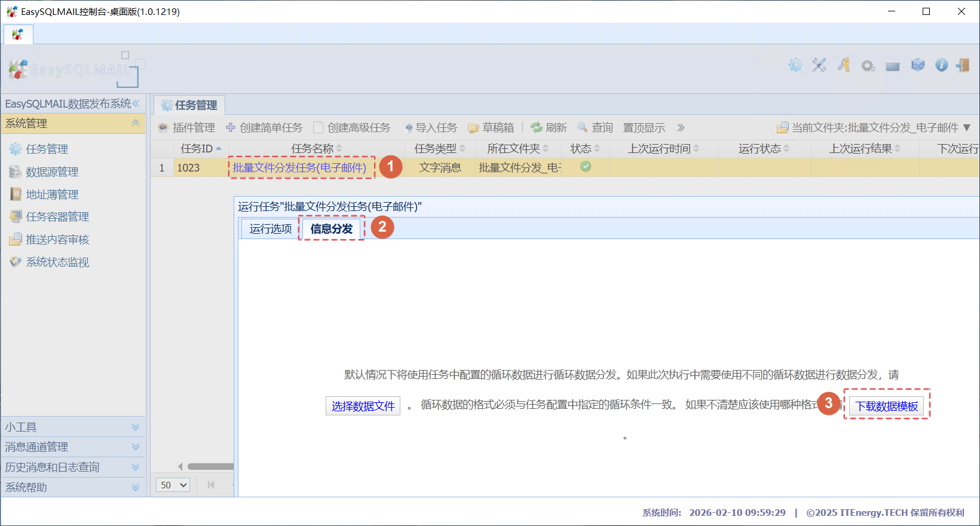Screen dimensions: 980x526
Task: Expand the toolbar overflow » chevron
Action: coord(681,127)
